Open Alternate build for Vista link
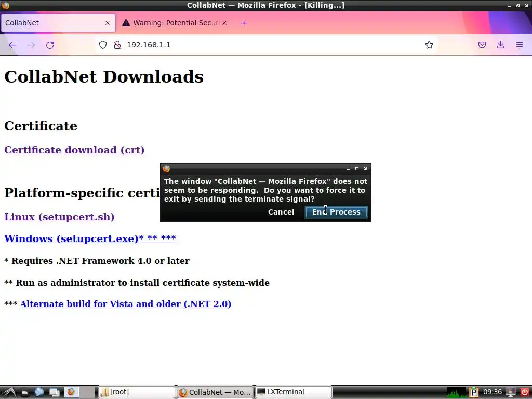This screenshot has height=399, width=532. point(126,303)
